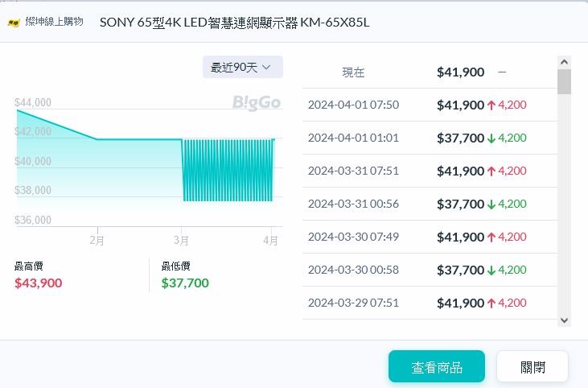This screenshot has width=588, height=388.
Task: Click the 查看商品 button
Action: click(x=437, y=367)
